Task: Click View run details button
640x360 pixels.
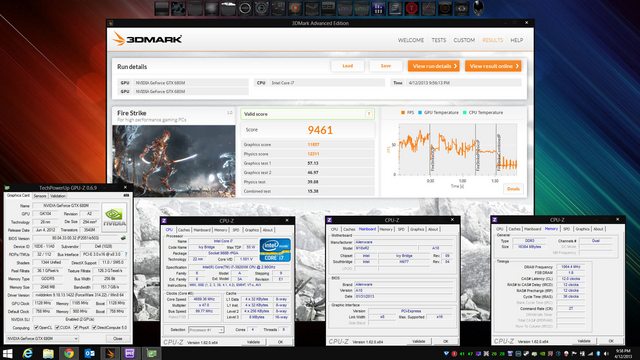Action: (434, 66)
